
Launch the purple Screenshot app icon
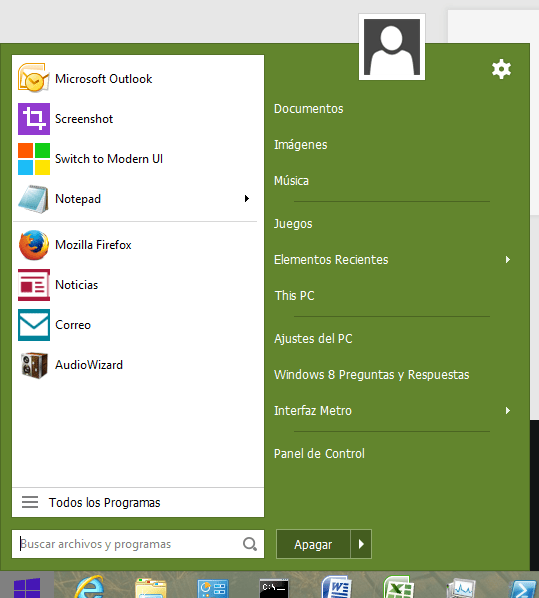34,119
